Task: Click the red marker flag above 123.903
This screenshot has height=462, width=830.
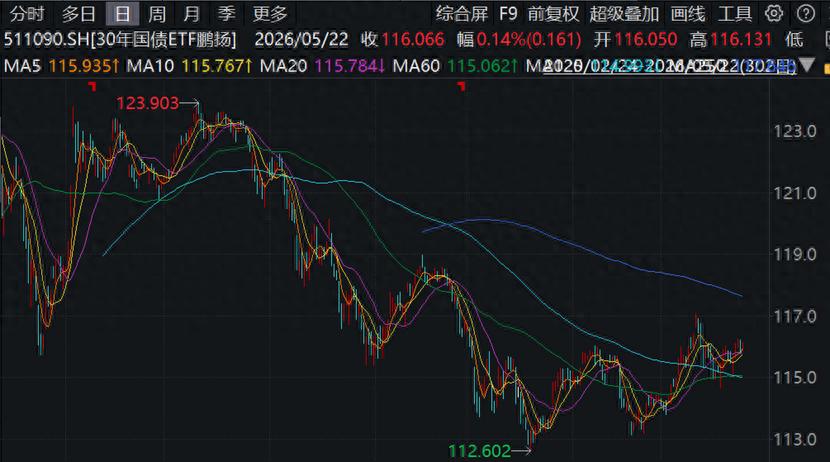Action: coord(93,86)
